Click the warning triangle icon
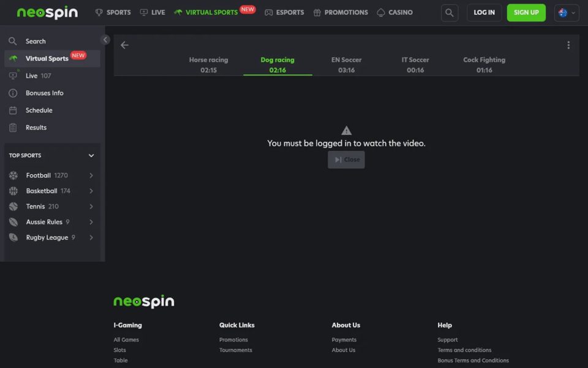This screenshot has width=588, height=368. 347,130
